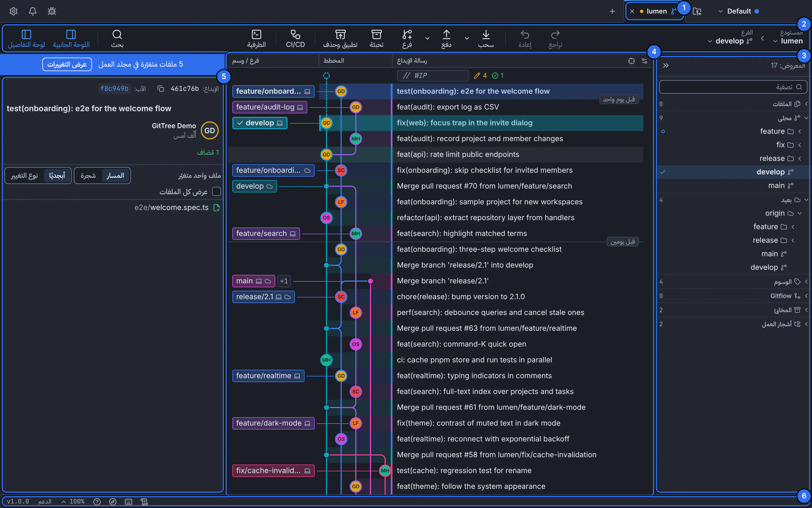Sort files by change type (نوع التغيير)
Viewport: 812px width, 508px height.
click(25, 176)
